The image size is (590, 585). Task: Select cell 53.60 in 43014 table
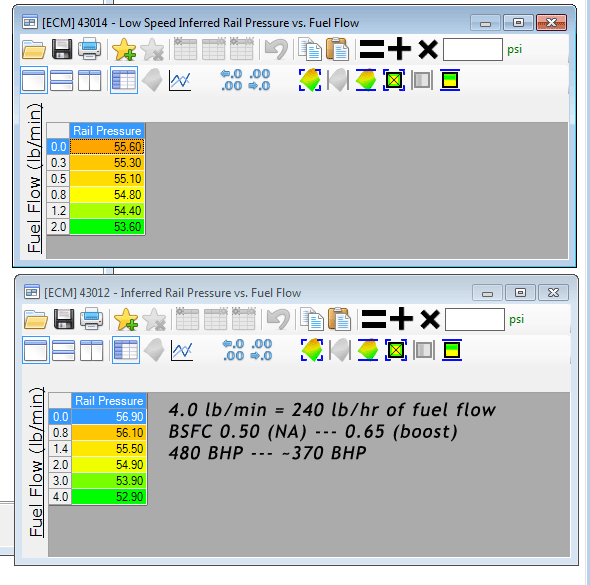pyautogui.click(x=107, y=227)
